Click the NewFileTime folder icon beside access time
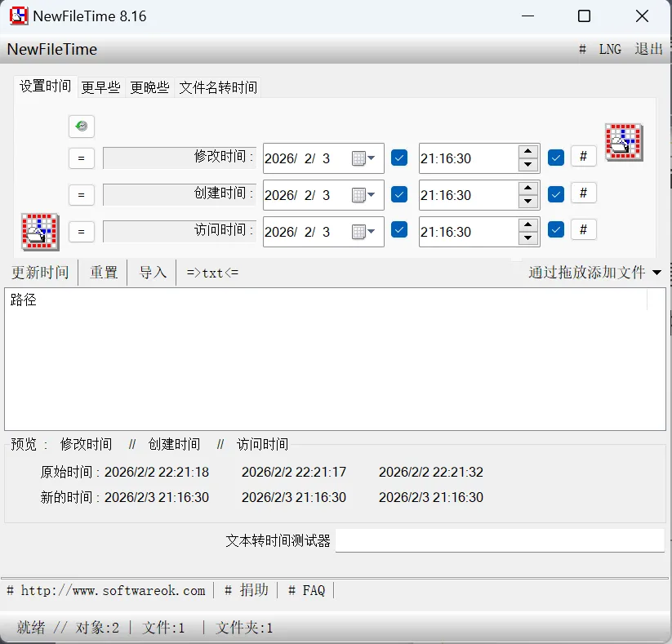Image resolution: width=672 pixels, height=644 pixels. (40, 232)
